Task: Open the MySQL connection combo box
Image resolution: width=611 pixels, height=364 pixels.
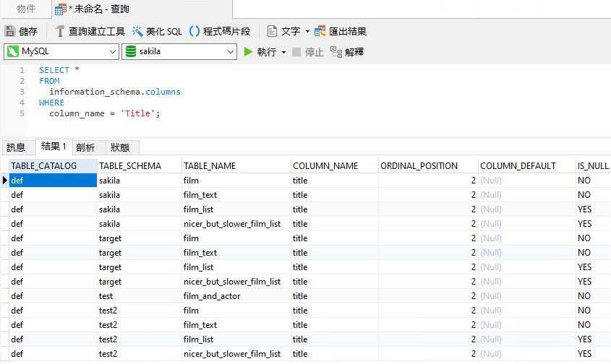Action: (x=61, y=51)
